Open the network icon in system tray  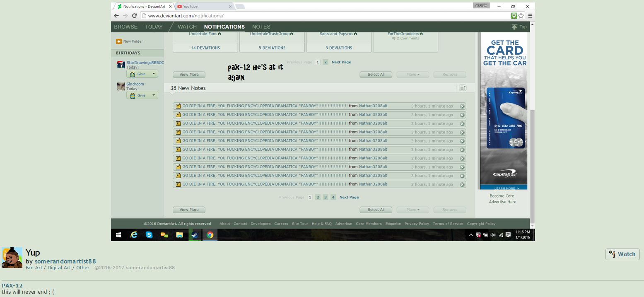(500, 235)
